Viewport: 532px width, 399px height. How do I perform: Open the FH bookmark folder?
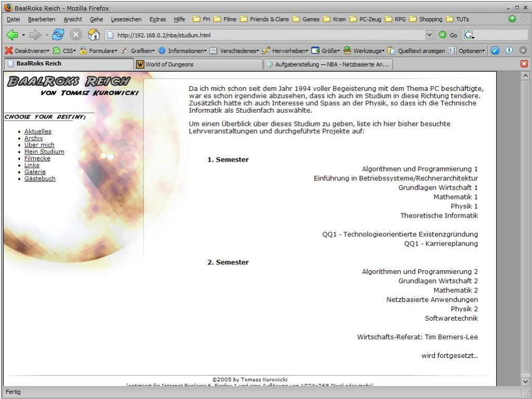pyautogui.click(x=202, y=19)
